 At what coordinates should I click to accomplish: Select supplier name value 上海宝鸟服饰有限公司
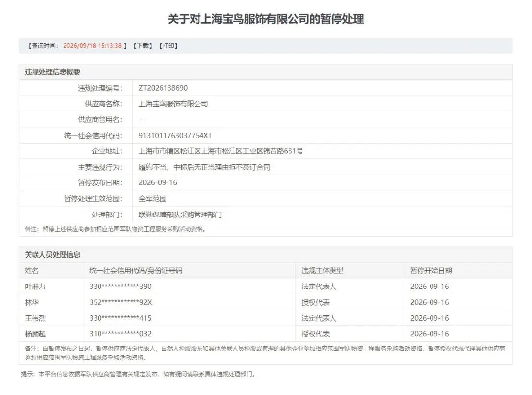(x=173, y=104)
